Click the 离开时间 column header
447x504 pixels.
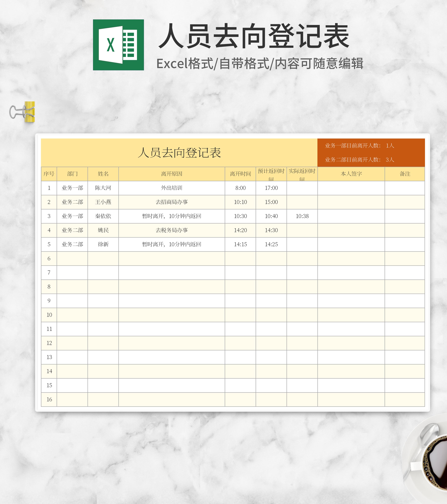[240, 174]
